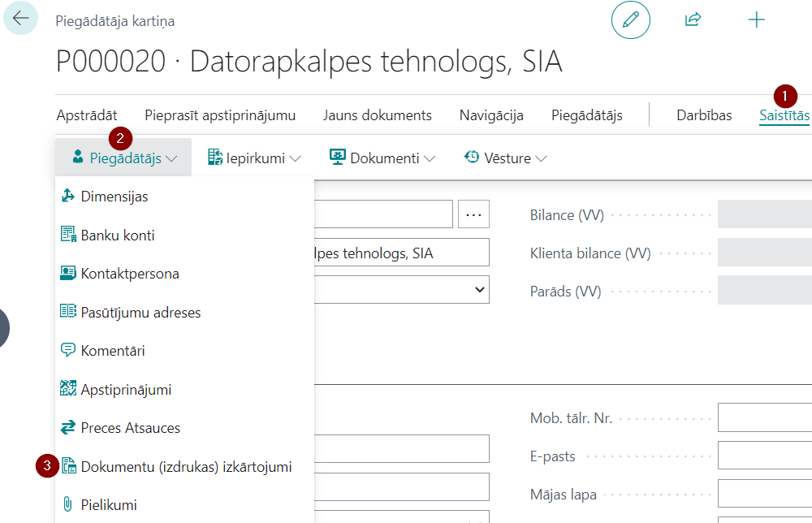Viewport: 812px width, 523px height.
Task: Click the ellipsis lookup button
Action: tap(473, 214)
